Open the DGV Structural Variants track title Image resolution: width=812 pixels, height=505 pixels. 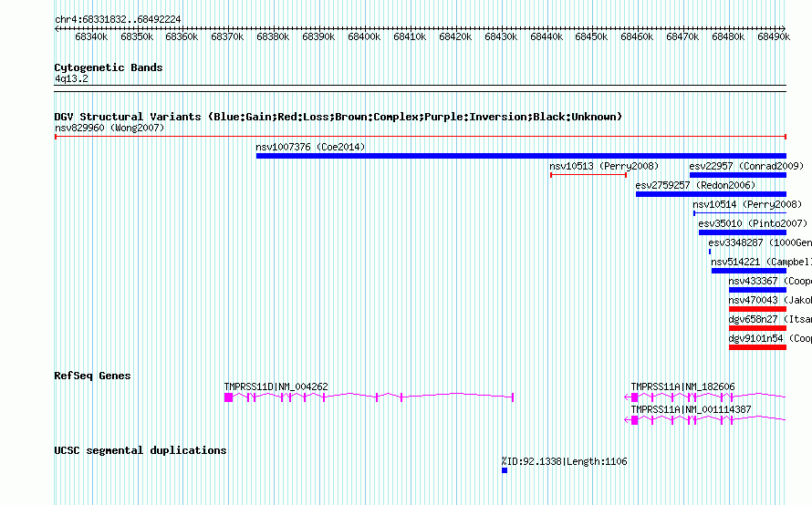338,117
